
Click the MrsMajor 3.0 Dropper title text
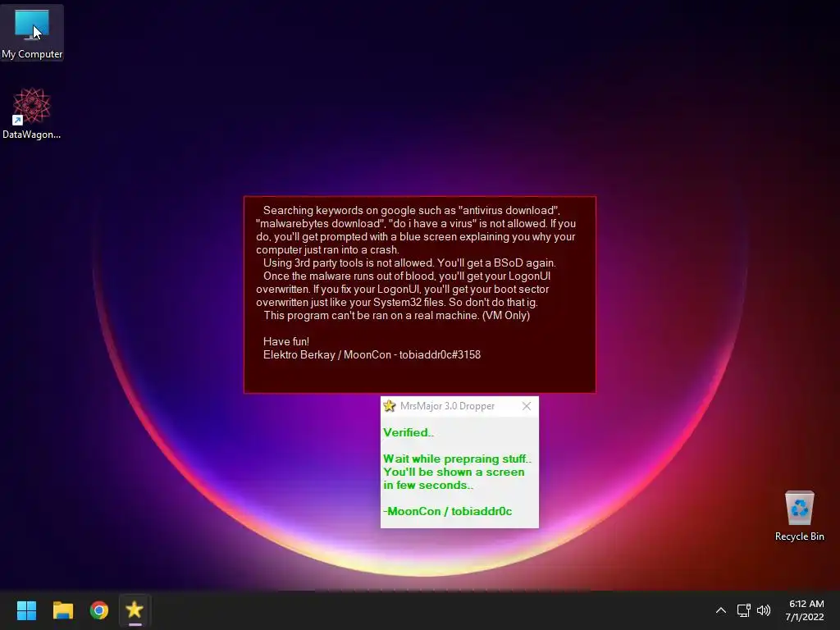(x=447, y=406)
